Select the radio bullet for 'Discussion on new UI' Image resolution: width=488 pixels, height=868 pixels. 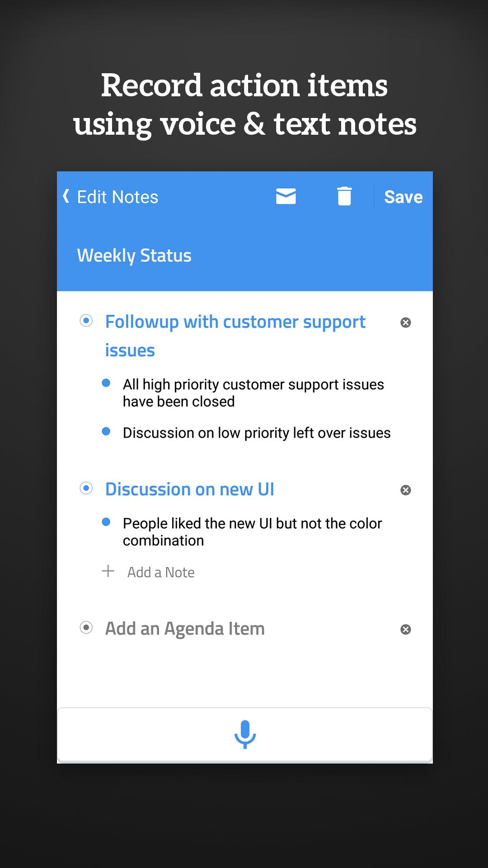coord(85,489)
